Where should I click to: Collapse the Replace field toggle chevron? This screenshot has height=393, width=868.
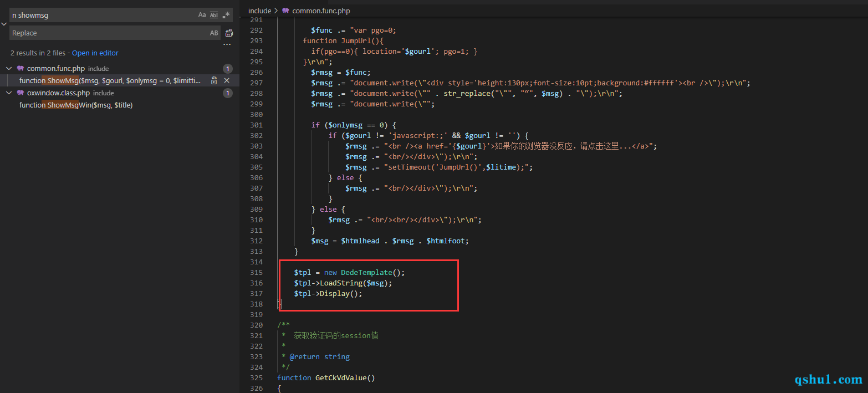pyautogui.click(x=4, y=24)
